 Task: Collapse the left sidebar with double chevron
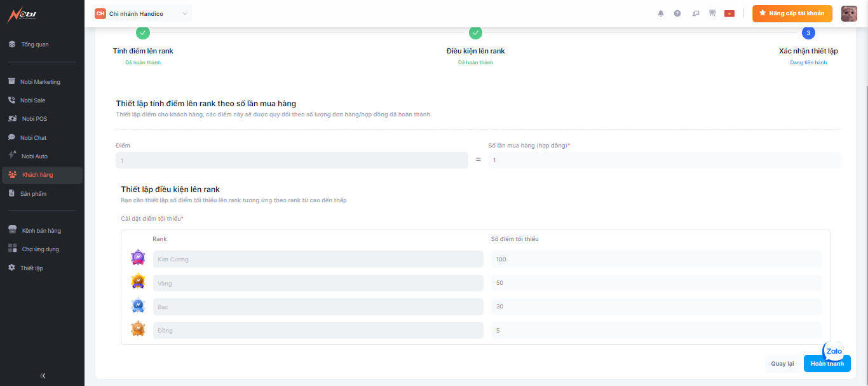click(43, 376)
